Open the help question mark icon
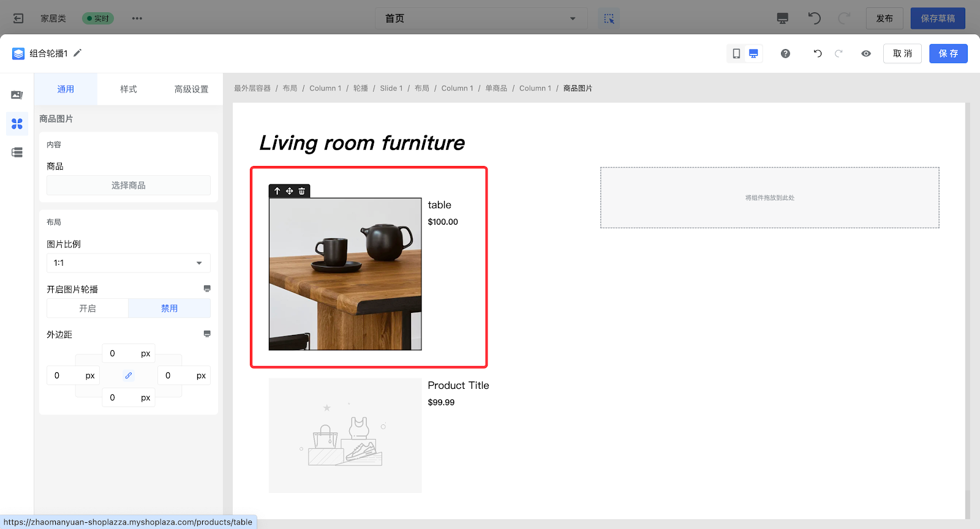This screenshot has width=980, height=529. click(x=785, y=53)
